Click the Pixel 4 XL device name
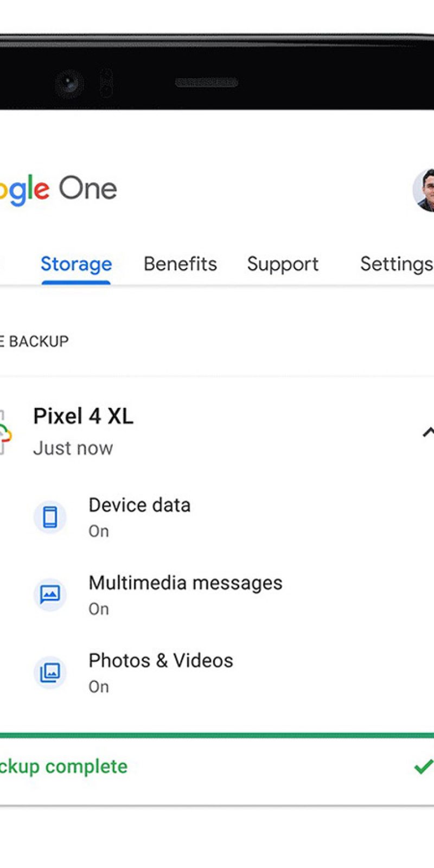Screen dimensions: 434x868 83,416
